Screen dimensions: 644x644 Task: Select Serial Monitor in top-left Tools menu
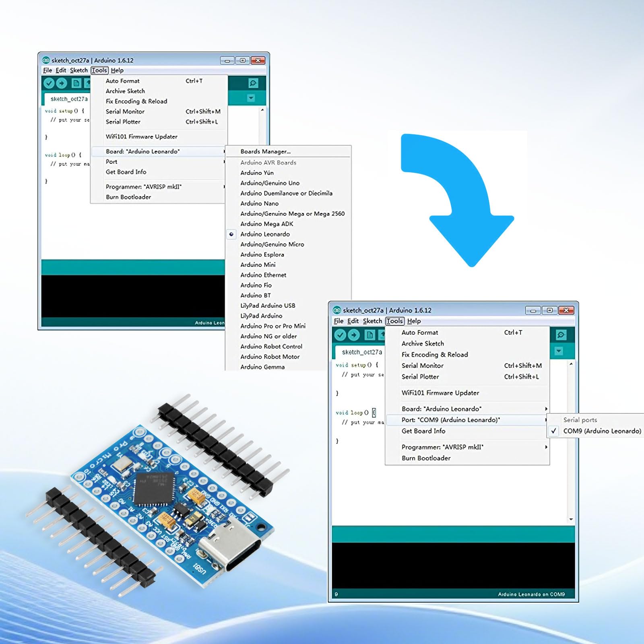click(x=158, y=111)
